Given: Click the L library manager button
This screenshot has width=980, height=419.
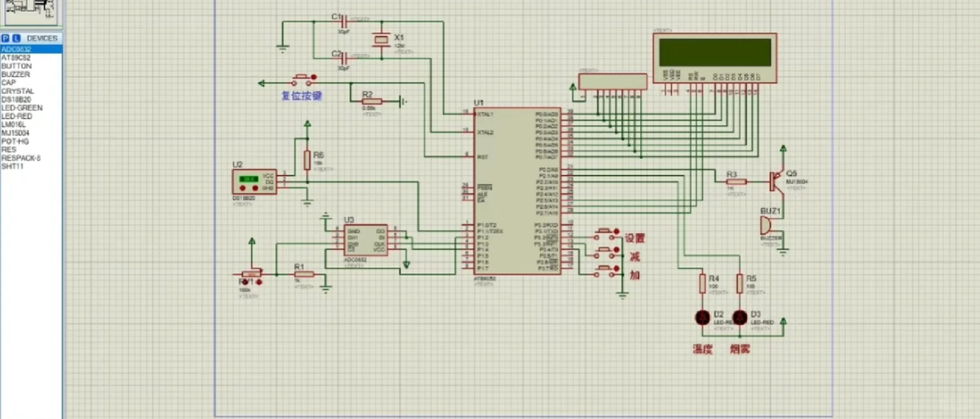Looking at the screenshot, I should pyautogui.click(x=16, y=38).
